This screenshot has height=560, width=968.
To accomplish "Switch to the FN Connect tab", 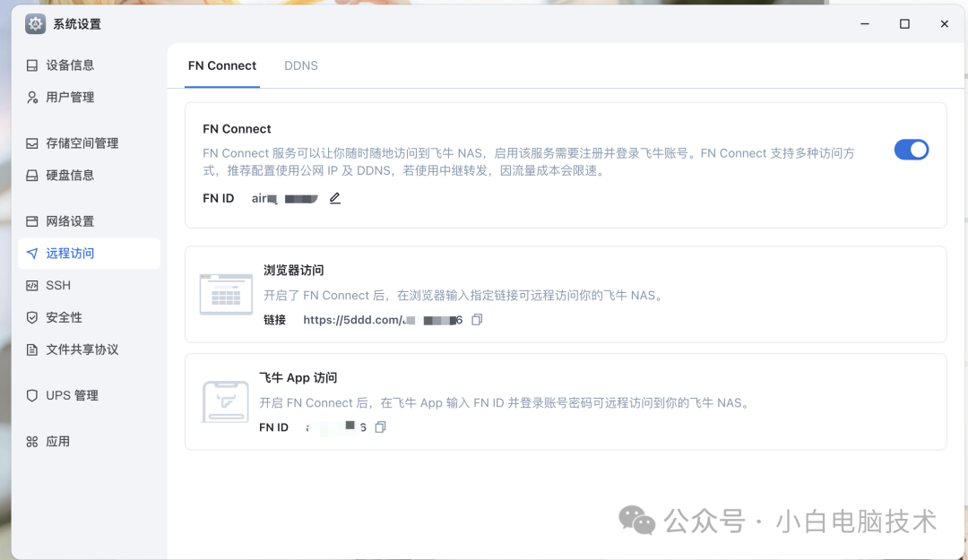I will click(x=222, y=65).
